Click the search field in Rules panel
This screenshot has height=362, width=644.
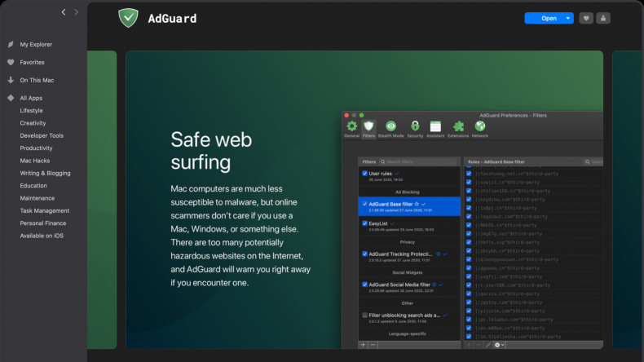coord(593,162)
